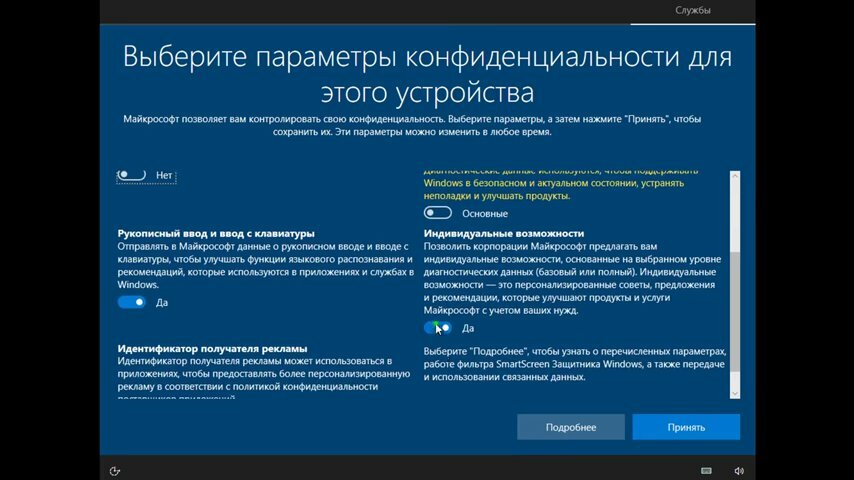
Task: Toggle the Основные diagnostic data switch
Action: tap(438, 213)
